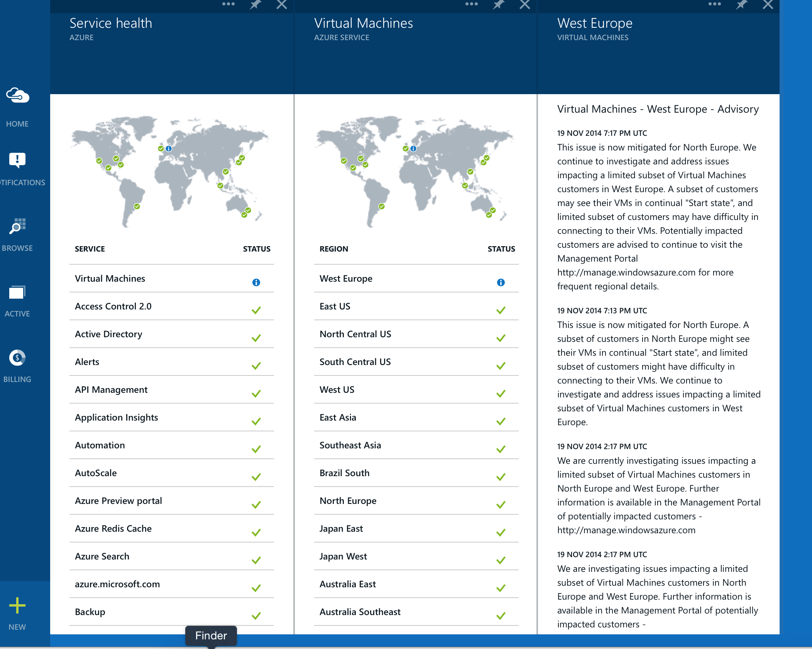Click the blue info marker on Service health map
Viewport: 812px width, 649px height.
pyautogui.click(x=169, y=149)
